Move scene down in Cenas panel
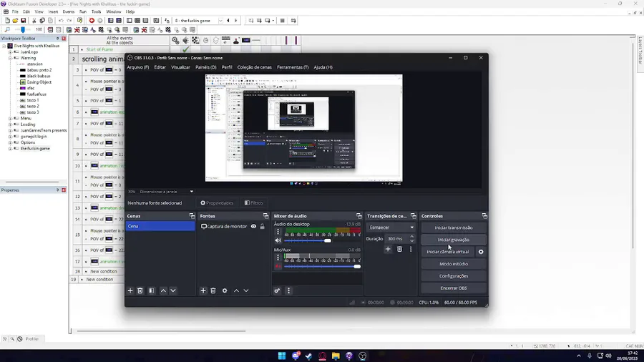Image resolution: width=644 pixels, height=362 pixels. point(173,290)
